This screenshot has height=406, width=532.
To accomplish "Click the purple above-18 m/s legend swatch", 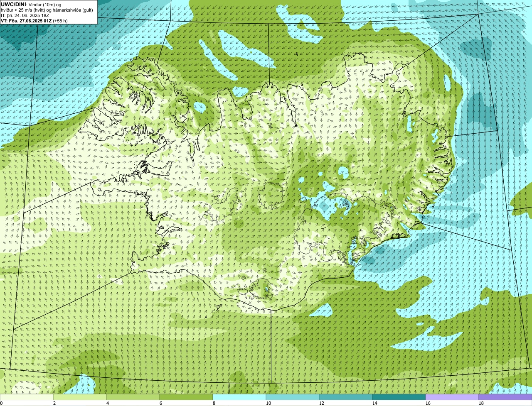I will click(x=505, y=397).
